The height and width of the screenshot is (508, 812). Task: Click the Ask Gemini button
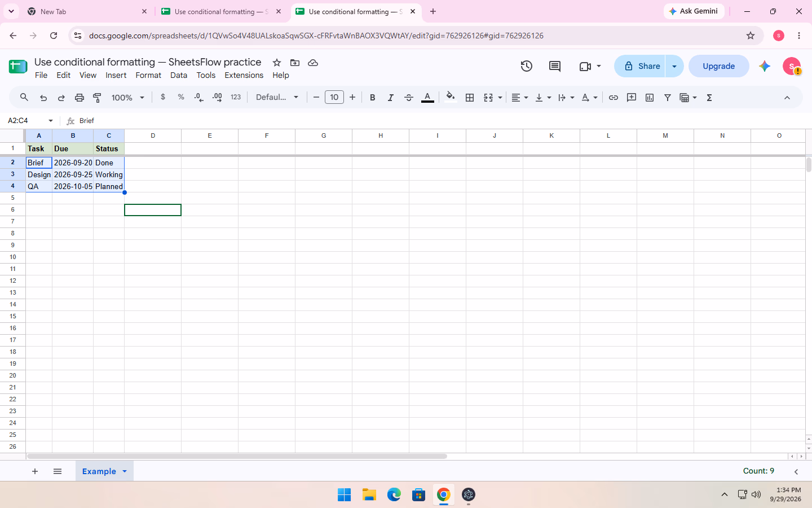coord(694,11)
